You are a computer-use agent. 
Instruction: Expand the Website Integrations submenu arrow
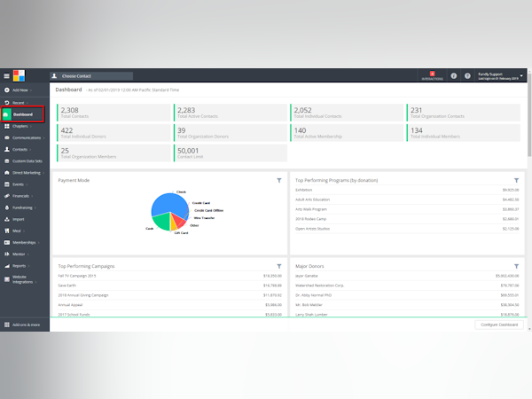click(x=35, y=282)
